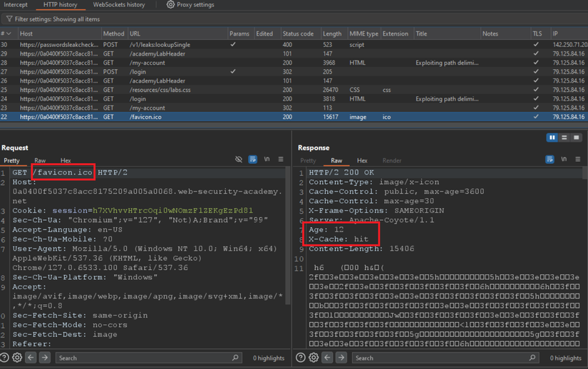The height and width of the screenshot is (369, 588).
Task: Click the session cookie value
Action: pos(173,211)
